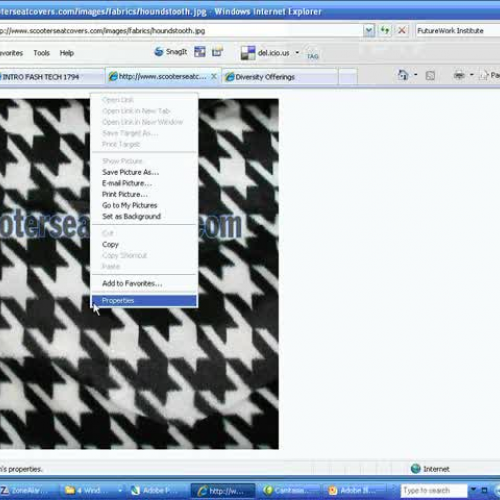Switch to the INTRO FASH TECH 1794 tab

tap(52, 77)
